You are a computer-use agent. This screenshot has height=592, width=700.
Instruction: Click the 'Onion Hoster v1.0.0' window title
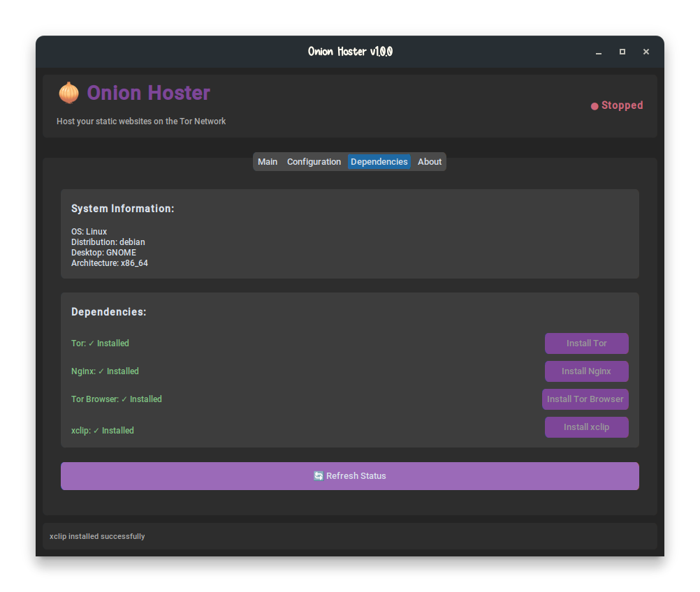point(351,52)
